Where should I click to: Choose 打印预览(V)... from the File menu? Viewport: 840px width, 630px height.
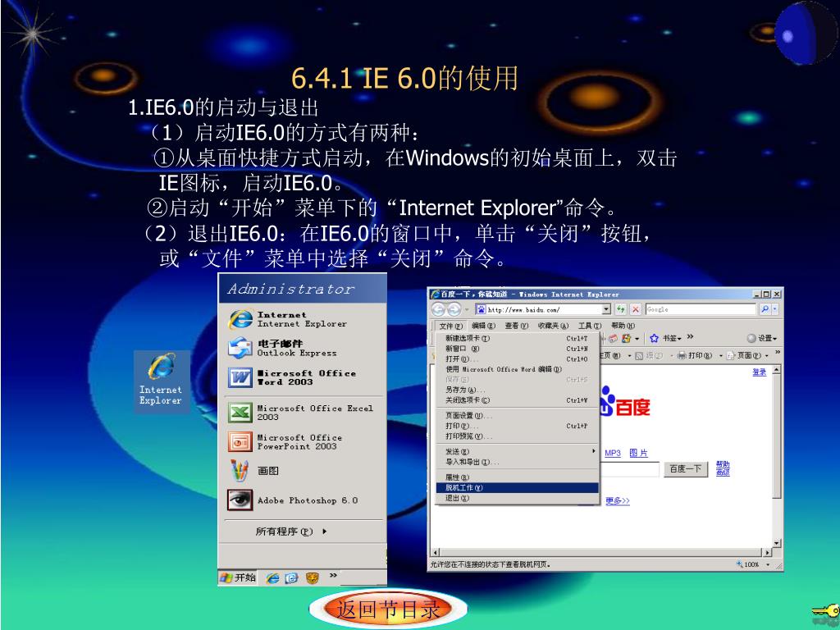click(517, 436)
